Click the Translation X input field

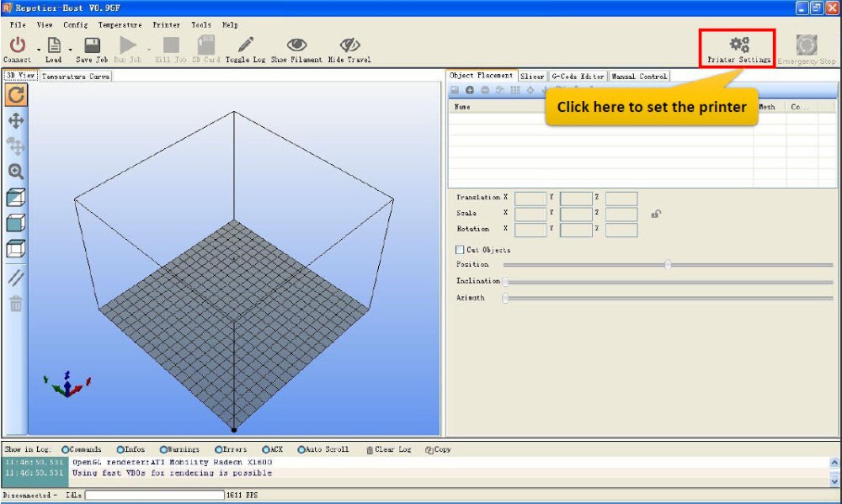click(530, 199)
